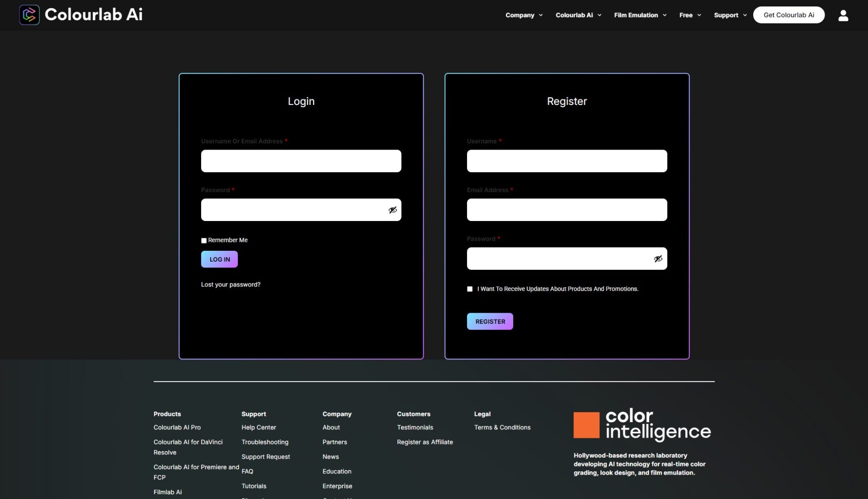This screenshot has height=499, width=868.
Task: Toggle password visibility in Login form
Action: pyautogui.click(x=392, y=209)
